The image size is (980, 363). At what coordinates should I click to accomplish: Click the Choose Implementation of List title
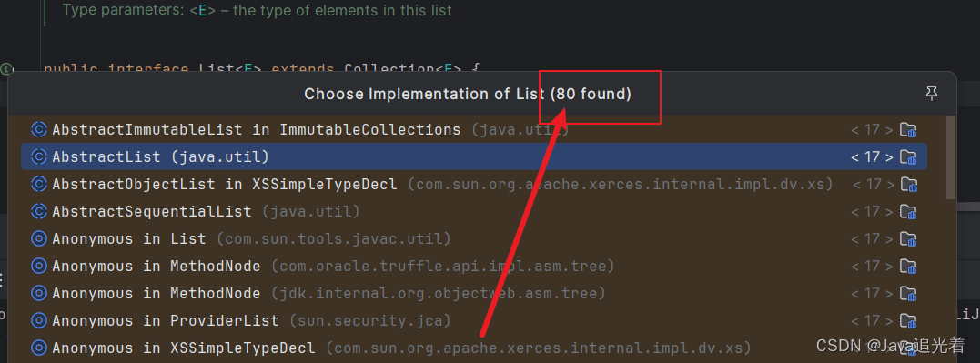coord(468,94)
